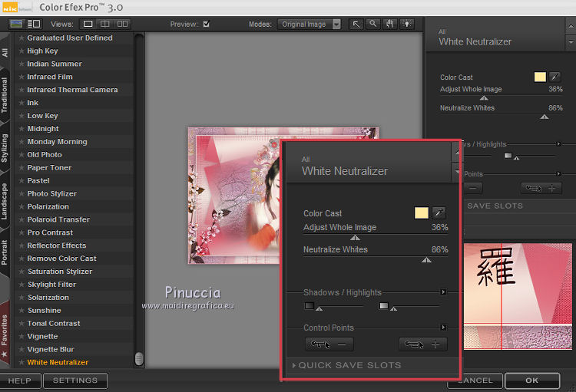Choose the magnifier zoom tool
Image resolution: width=576 pixels, height=392 pixels.
[372, 25]
